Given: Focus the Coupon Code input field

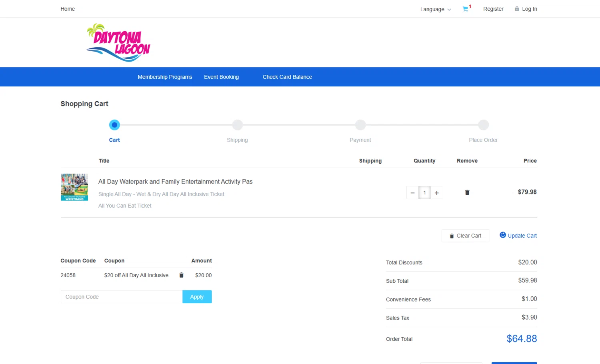Looking at the screenshot, I should click(x=122, y=297).
